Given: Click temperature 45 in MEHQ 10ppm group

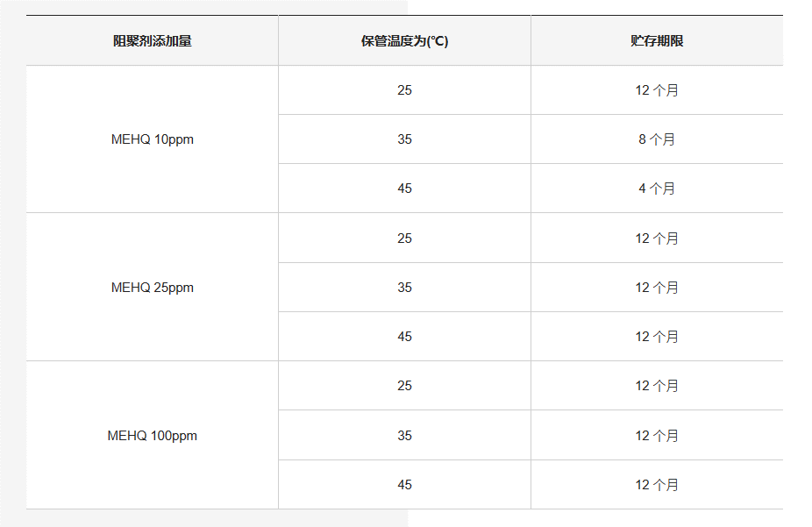Looking at the screenshot, I should point(404,189).
